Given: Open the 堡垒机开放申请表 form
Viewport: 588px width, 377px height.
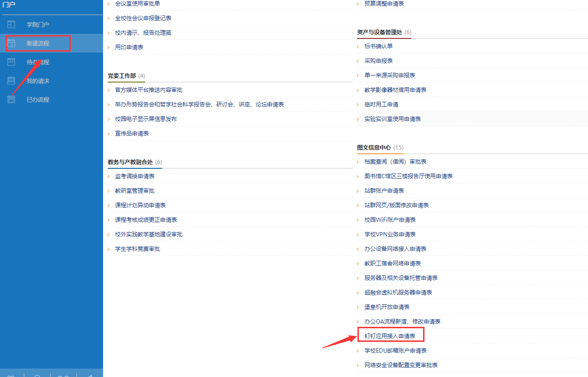Looking at the screenshot, I should [x=387, y=307].
